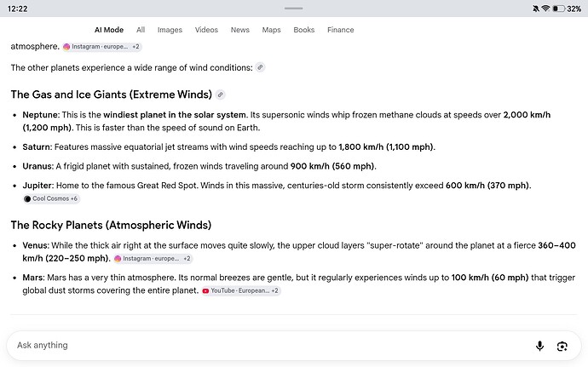Open Instagram source chip under Venus
588x367 pixels.
click(x=153, y=259)
